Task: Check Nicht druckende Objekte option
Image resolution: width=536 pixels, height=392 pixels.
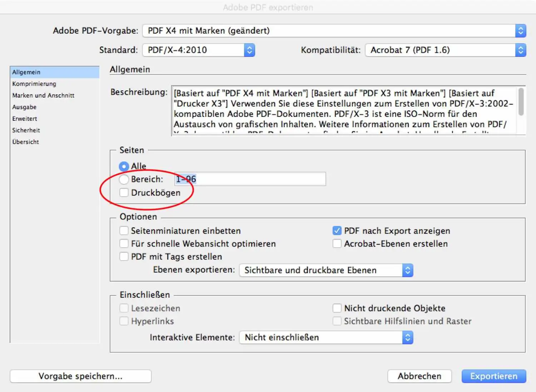Action: point(337,308)
